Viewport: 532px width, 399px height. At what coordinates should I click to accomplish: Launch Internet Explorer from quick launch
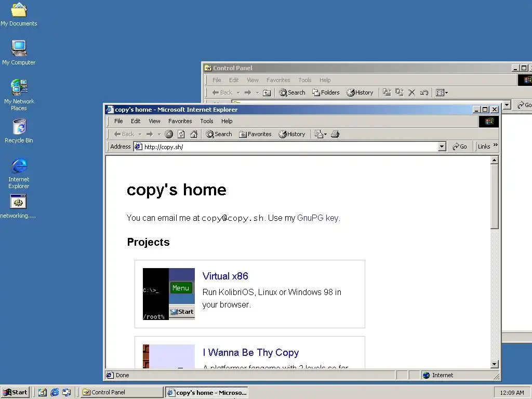[x=55, y=392]
